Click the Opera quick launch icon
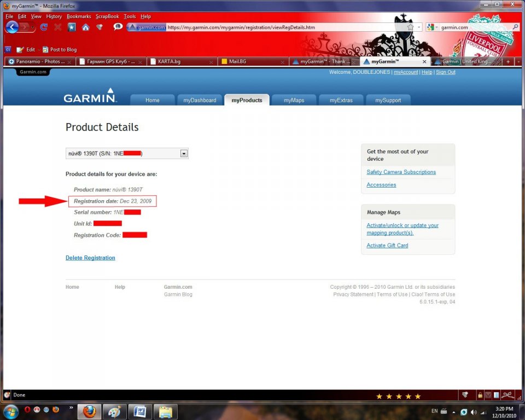Viewport: 525px width, 420px height. pyautogui.click(x=27, y=410)
